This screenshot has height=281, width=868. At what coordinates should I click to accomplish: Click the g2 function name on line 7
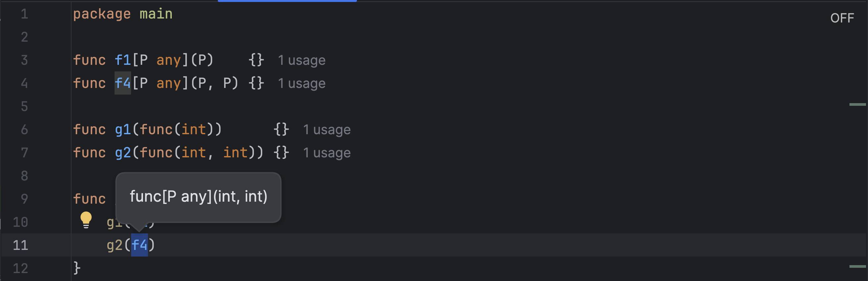click(122, 153)
